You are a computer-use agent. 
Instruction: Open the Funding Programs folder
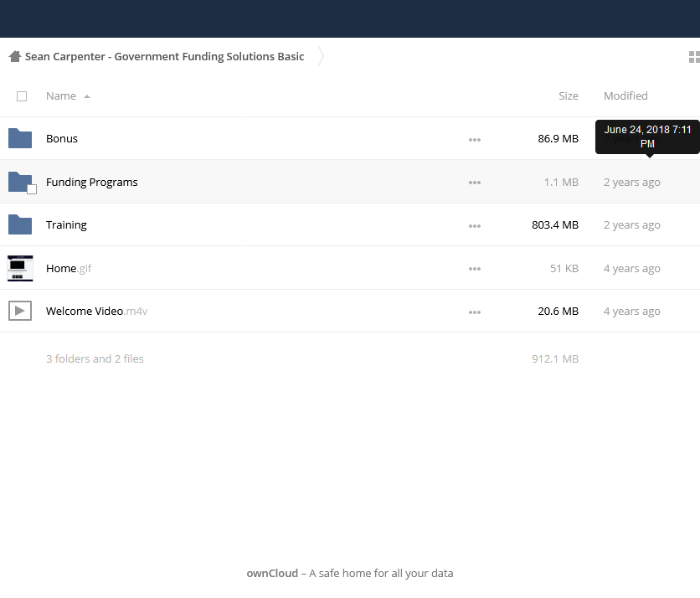[92, 182]
